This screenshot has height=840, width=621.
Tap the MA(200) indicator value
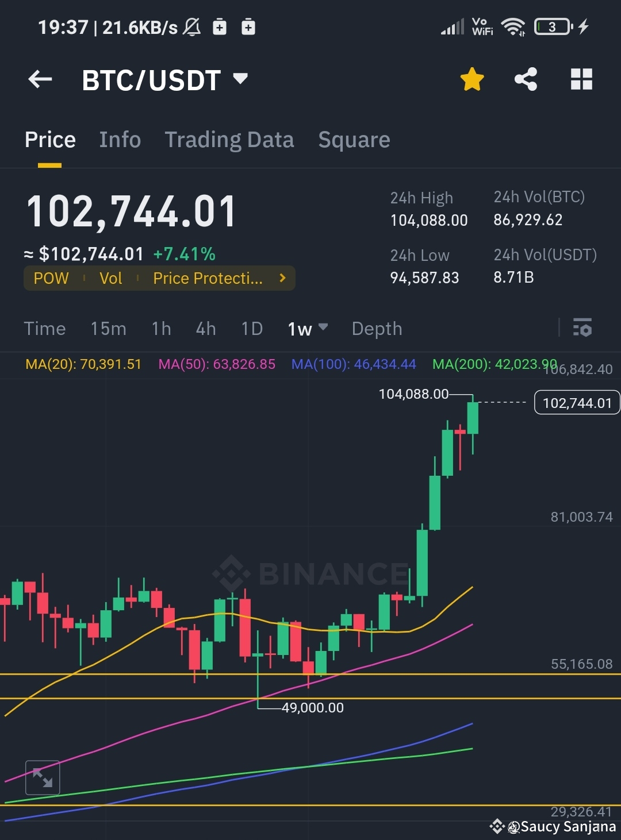(x=494, y=364)
